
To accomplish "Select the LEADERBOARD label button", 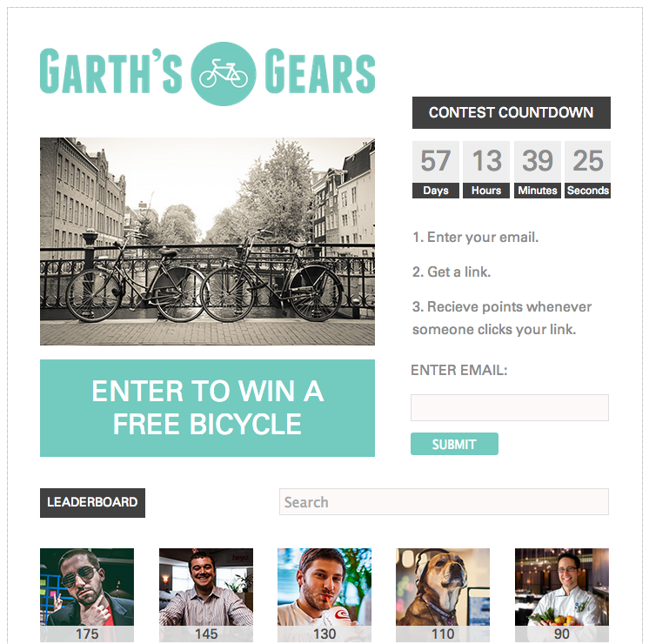I will 93,502.
